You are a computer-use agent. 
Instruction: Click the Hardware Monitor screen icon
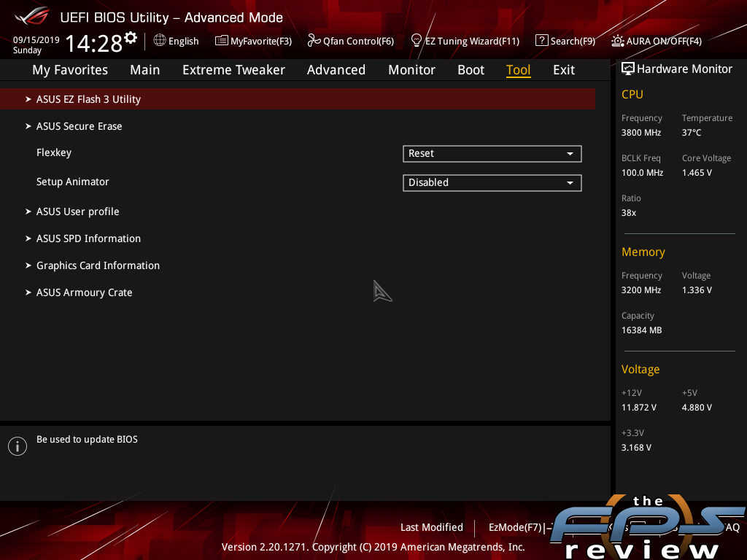628,69
